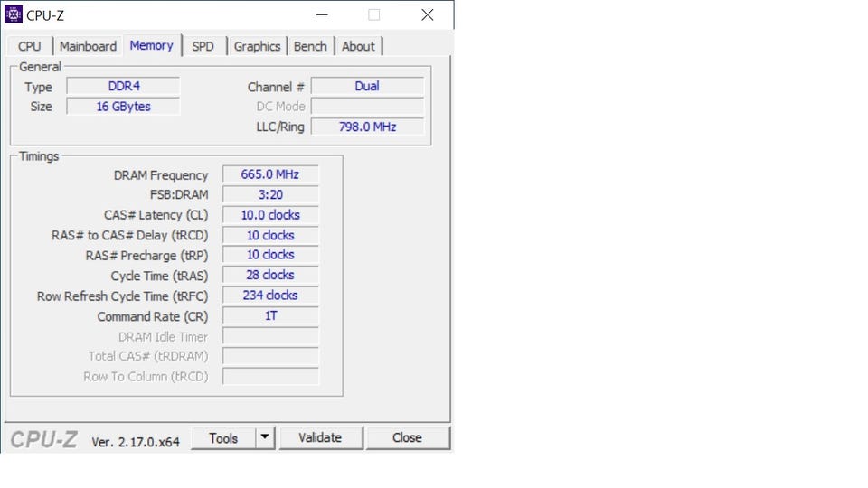868x488 pixels.
Task: Click the memory Type field showing DDR4
Action: point(124,87)
